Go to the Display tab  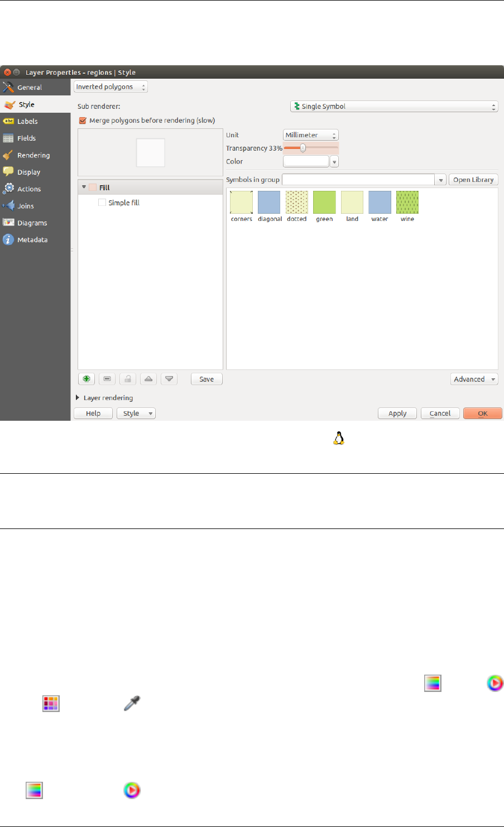(x=35, y=172)
